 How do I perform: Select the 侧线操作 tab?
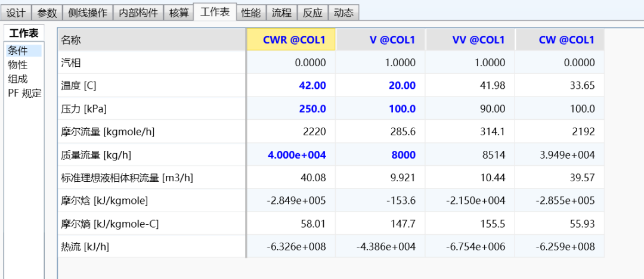pos(88,13)
